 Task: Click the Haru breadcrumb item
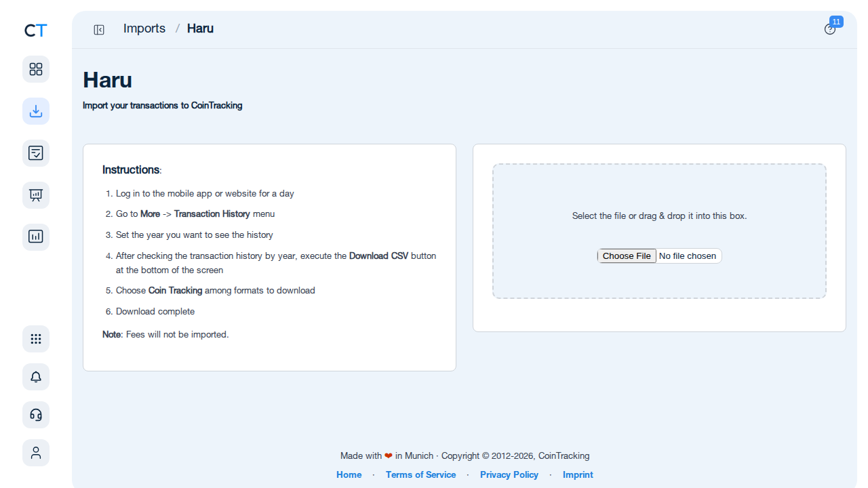pyautogui.click(x=200, y=28)
